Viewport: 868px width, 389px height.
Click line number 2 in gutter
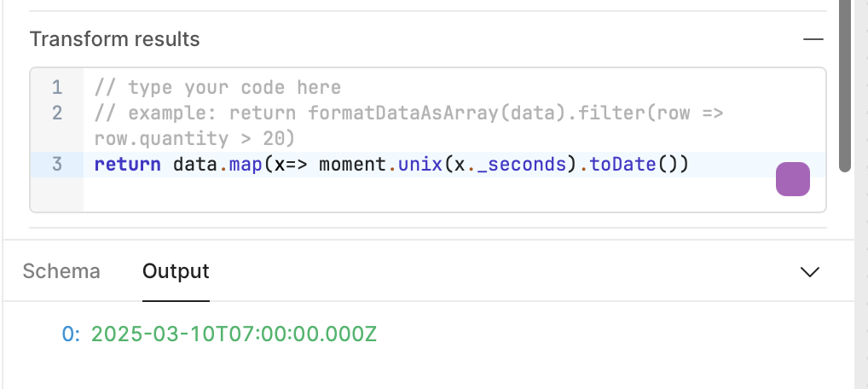pos(57,113)
